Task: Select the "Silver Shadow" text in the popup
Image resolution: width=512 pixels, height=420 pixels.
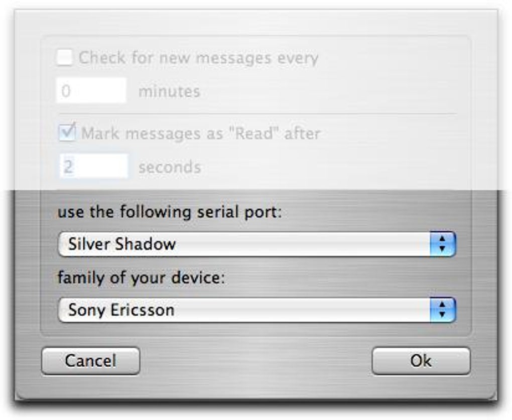Action: [x=122, y=244]
